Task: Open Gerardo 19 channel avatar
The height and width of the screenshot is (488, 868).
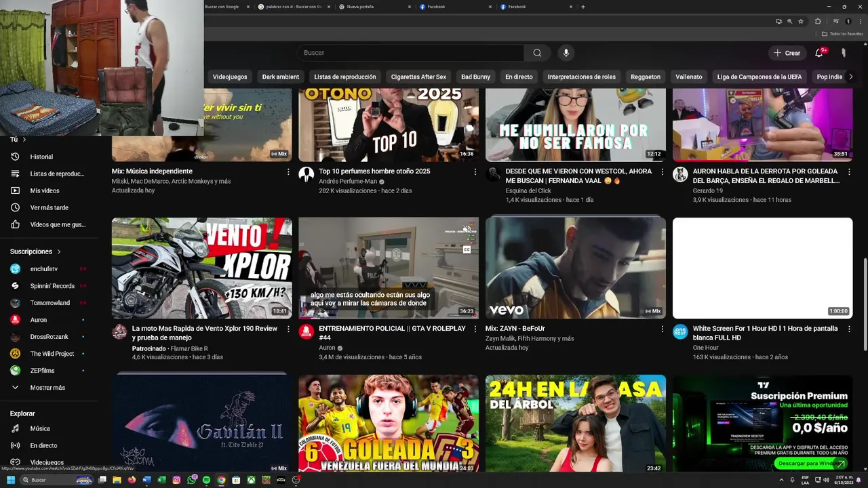Action: 680,174
